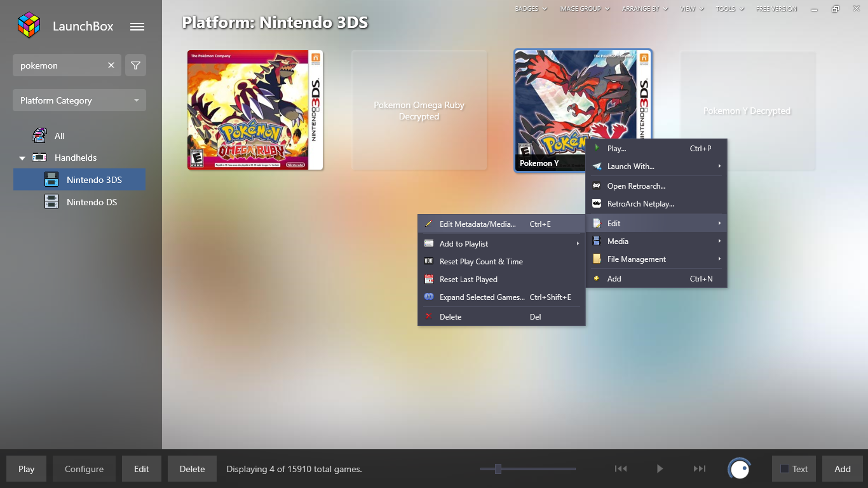Click the File Management folder icon

597,259
